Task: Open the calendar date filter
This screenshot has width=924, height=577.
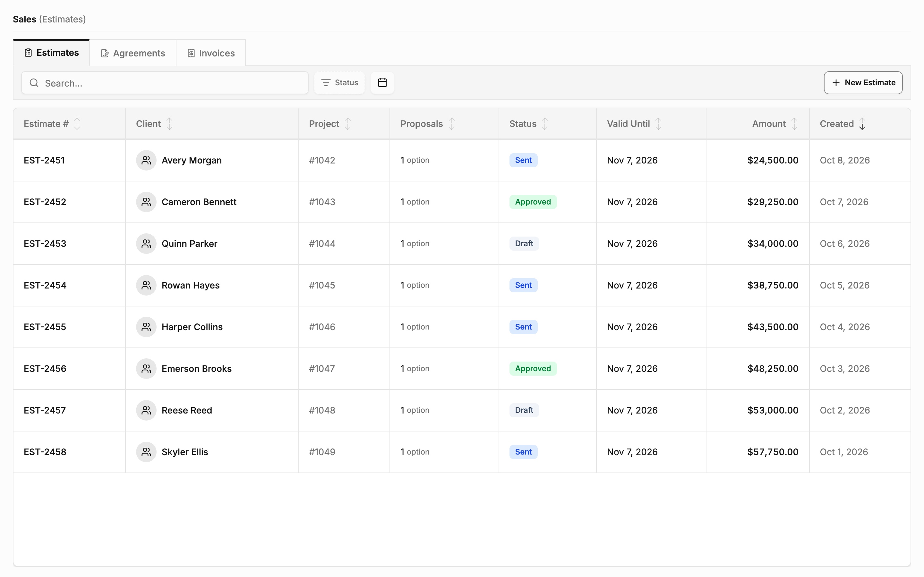Action: click(382, 82)
